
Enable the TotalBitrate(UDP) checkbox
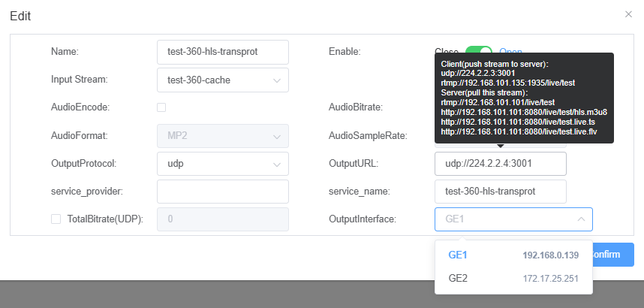(56, 219)
